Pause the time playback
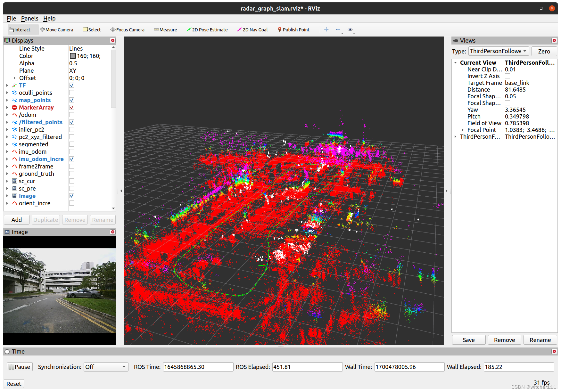The image size is (561, 392). coord(19,367)
